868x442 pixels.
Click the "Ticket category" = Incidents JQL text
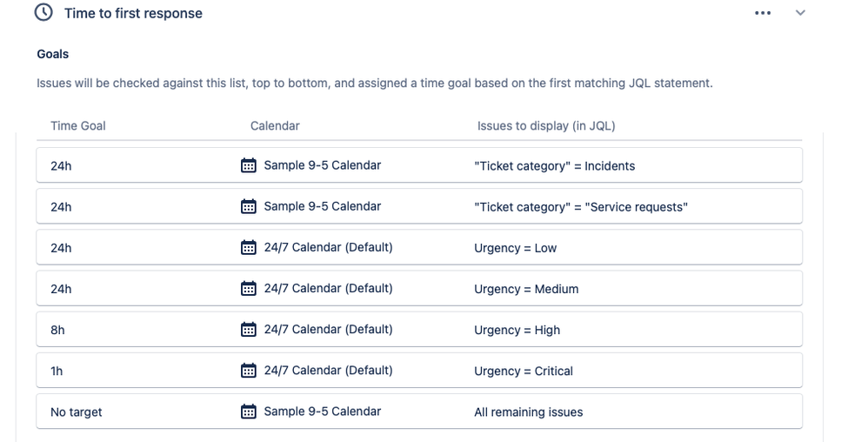point(554,166)
